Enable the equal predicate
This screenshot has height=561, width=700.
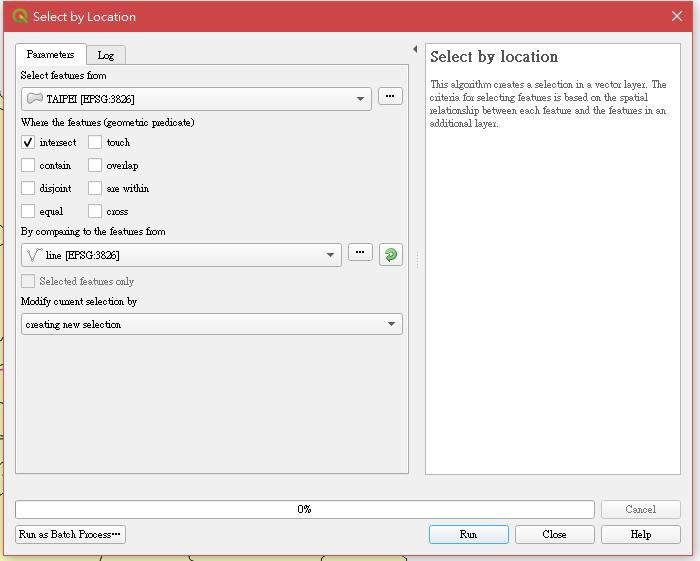point(28,211)
